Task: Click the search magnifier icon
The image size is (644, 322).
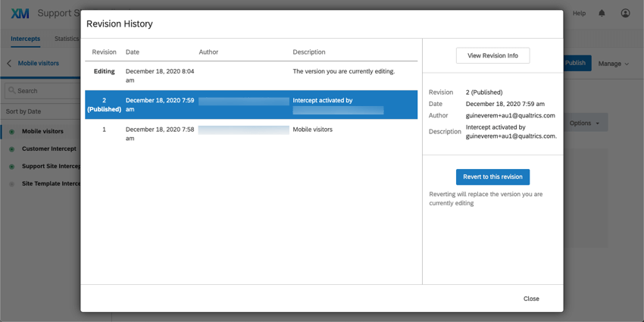Action: pyautogui.click(x=12, y=90)
